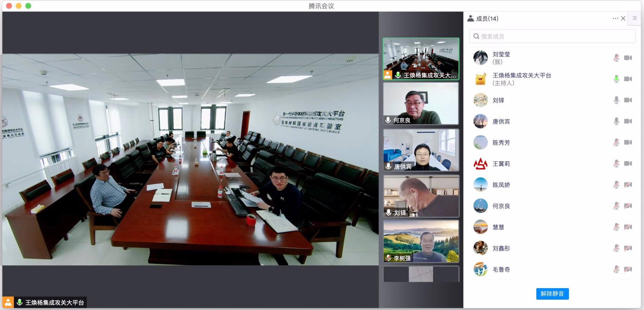The height and width of the screenshot is (310, 644).
Task: Click muted microphone icon for 陈秀芳
Action: 616,143
